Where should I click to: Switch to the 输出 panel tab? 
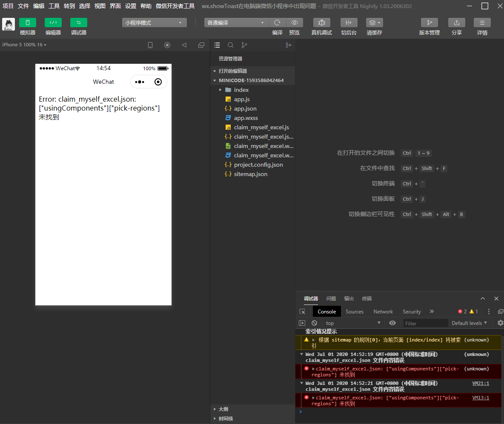pos(349,299)
